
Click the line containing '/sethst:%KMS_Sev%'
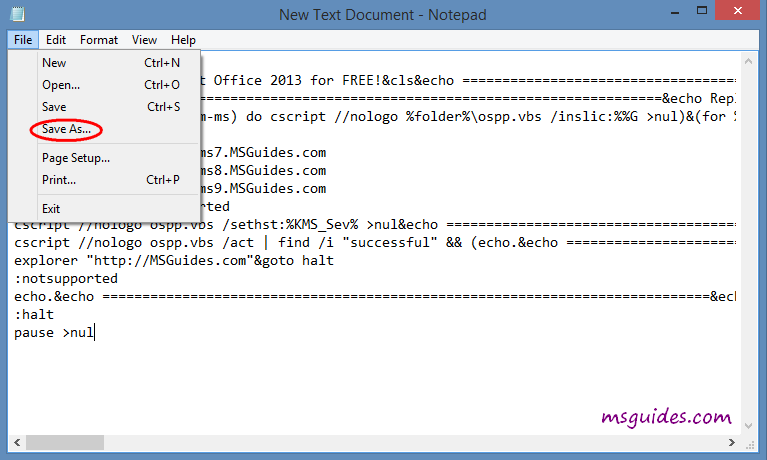tap(375, 224)
